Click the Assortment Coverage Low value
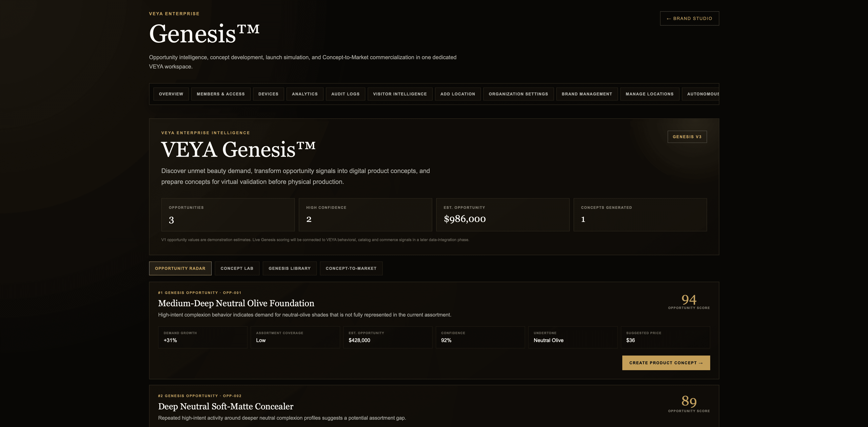 261,340
